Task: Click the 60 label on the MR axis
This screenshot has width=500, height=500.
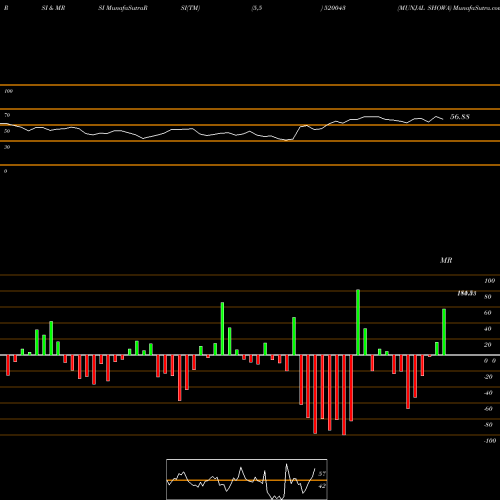Action: tap(488, 313)
